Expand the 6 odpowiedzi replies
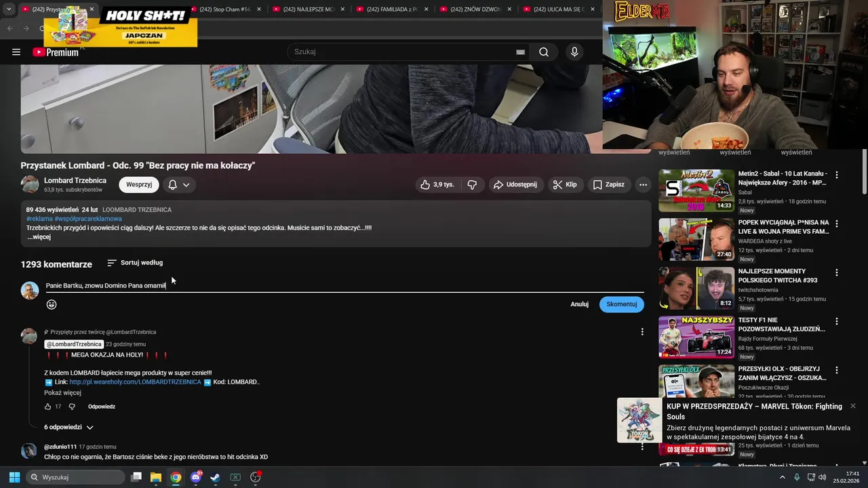Viewport: 868px width, 488px height. point(69,427)
